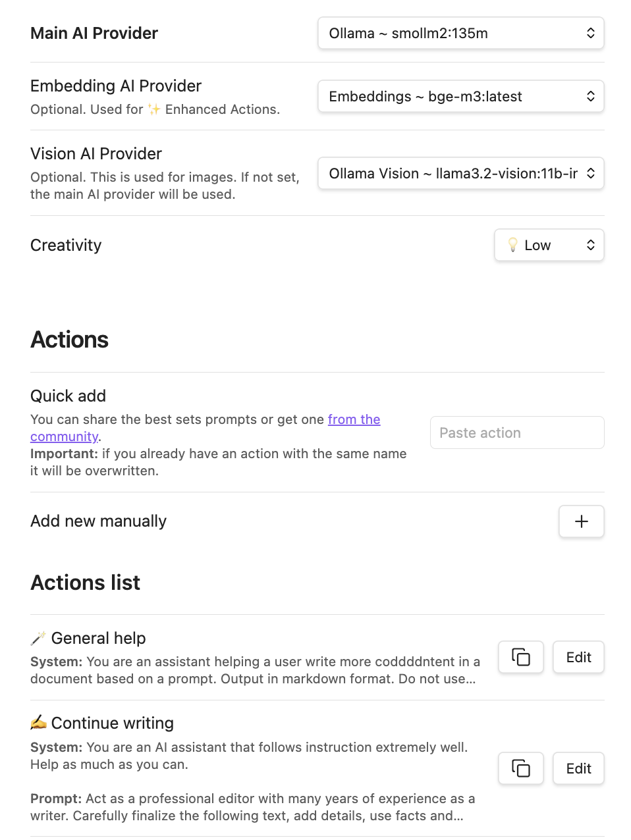The height and width of the screenshot is (840, 631).
Task: Click the Continue writing prompt description
Action: click(252, 807)
